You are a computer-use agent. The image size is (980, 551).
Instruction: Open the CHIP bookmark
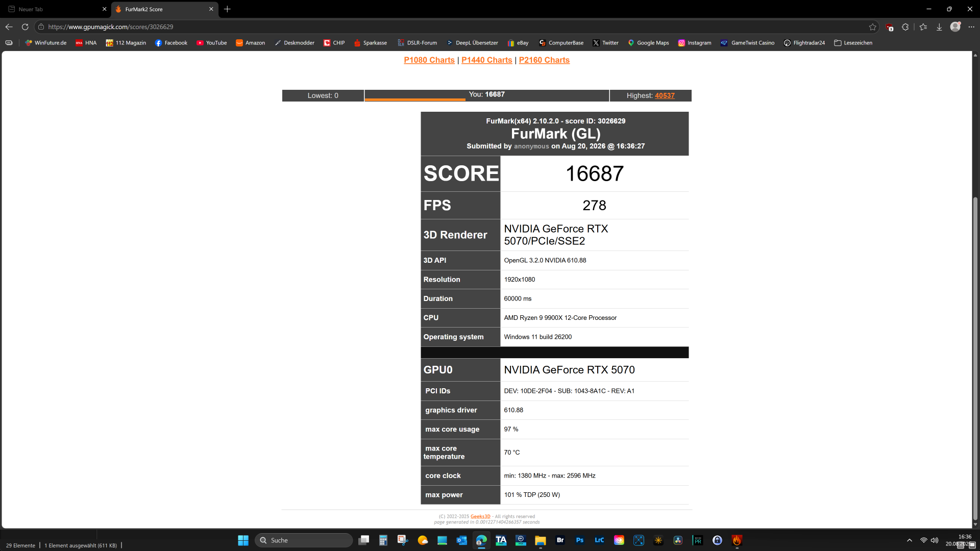(334, 43)
